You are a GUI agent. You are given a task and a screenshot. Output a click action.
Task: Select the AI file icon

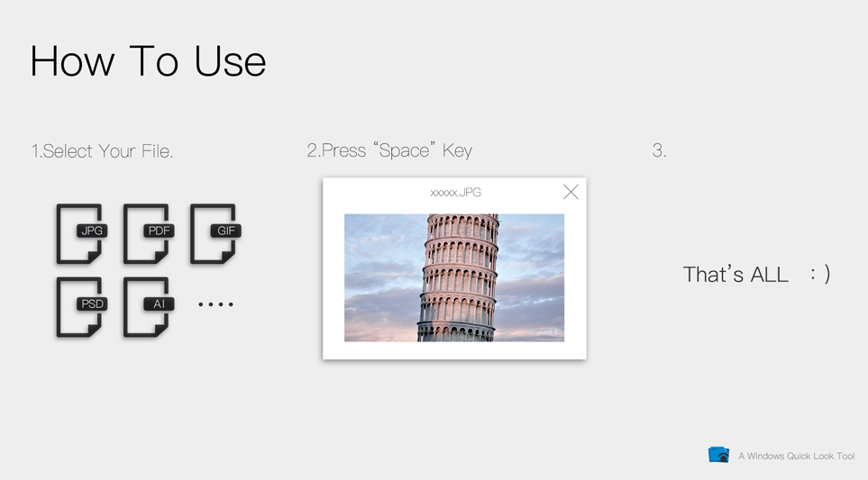pos(148,306)
